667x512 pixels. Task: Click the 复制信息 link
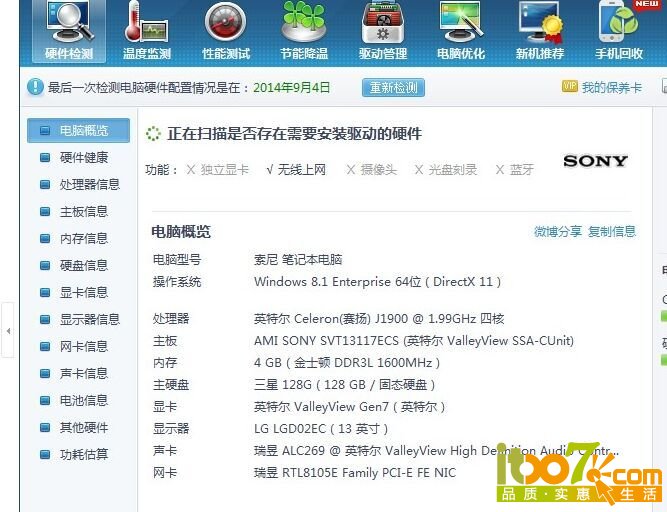[x=612, y=232]
